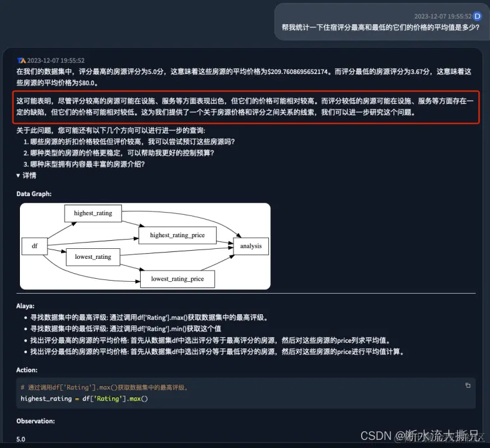Click the assistant timestamp 2023-12-07 19:55:52
The height and width of the screenshot is (448, 490).
[x=55, y=60]
